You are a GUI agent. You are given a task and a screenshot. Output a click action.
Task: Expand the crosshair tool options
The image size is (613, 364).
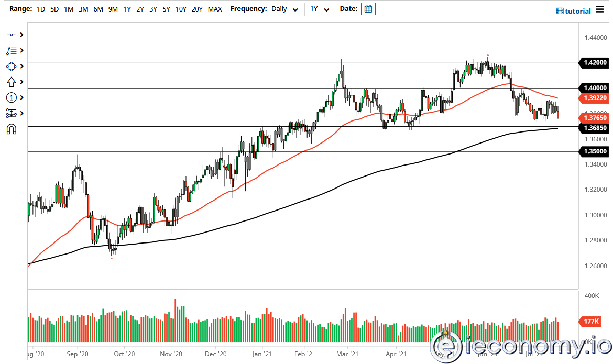pos(21,35)
